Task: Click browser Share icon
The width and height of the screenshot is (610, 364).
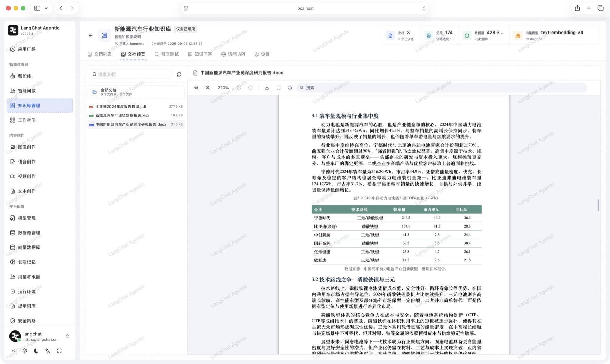Action: 577,8
